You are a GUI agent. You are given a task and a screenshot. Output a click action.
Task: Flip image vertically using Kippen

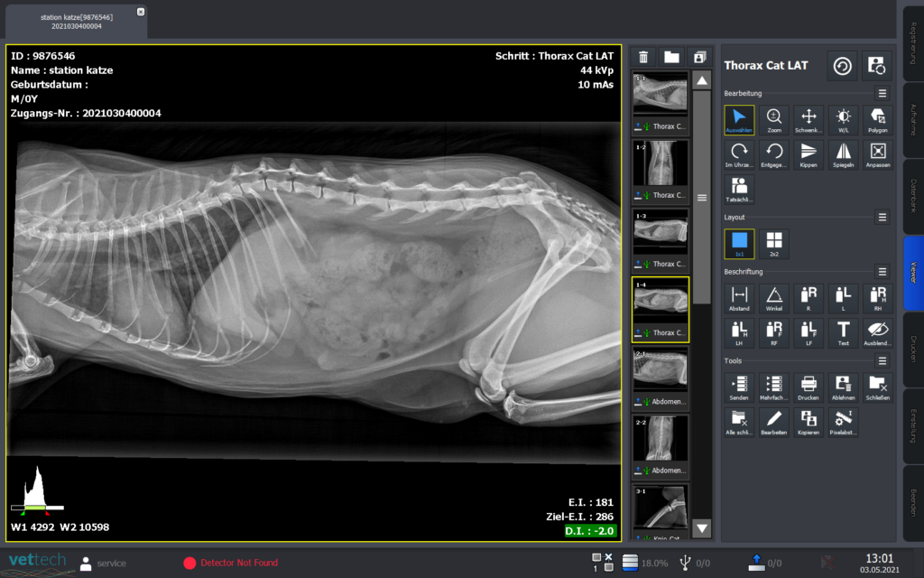(x=808, y=155)
